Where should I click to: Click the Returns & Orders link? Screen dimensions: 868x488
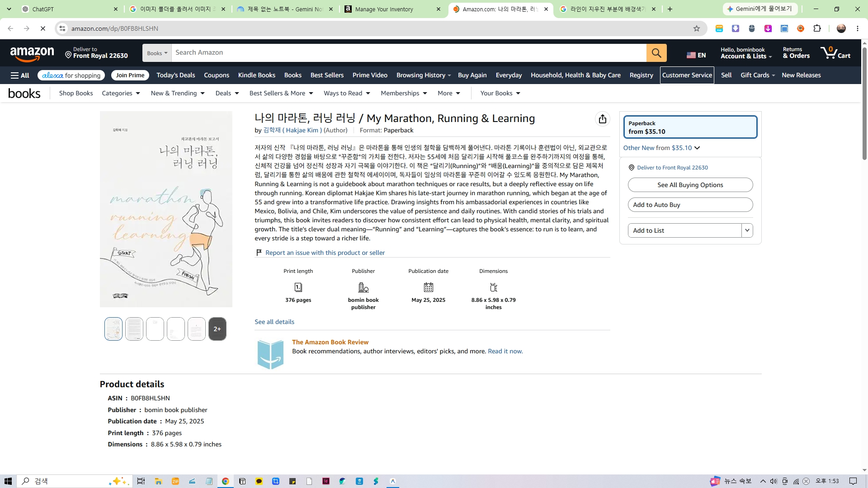tap(796, 53)
